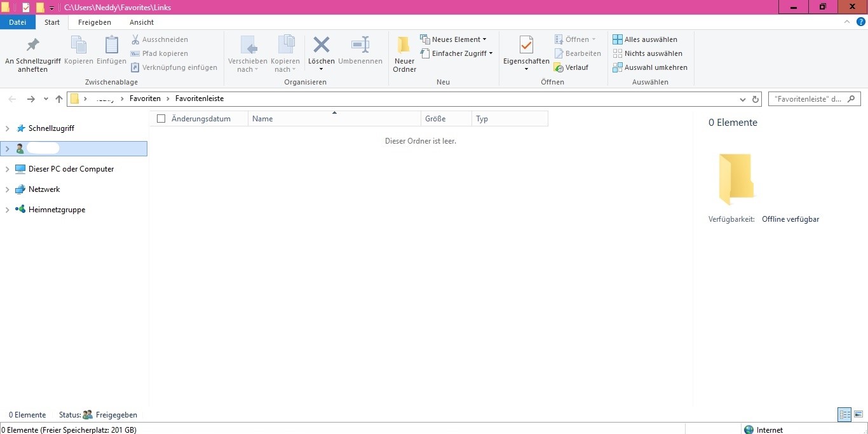Expand Dieser PC oder Computer node
The width and height of the screenshot is (868, 434).
point(8,169)
